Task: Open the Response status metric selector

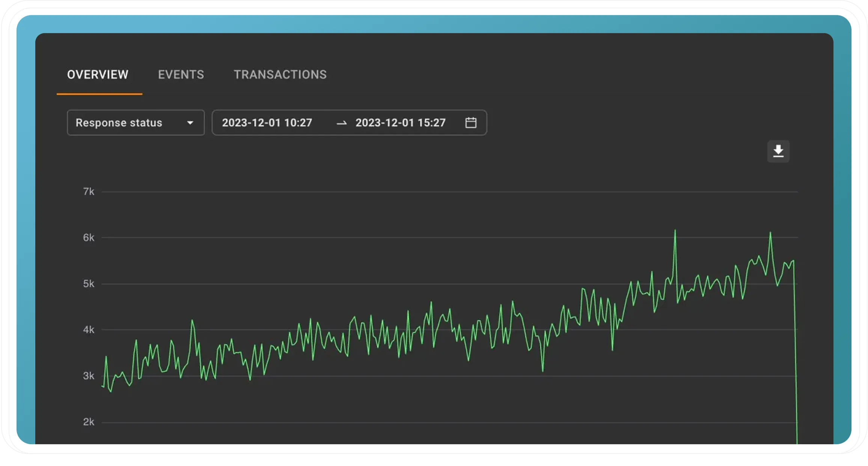Action: tap(119, 123)
